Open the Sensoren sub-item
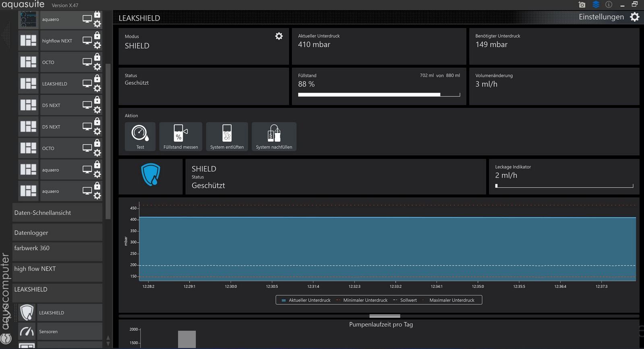 (70, 331)
